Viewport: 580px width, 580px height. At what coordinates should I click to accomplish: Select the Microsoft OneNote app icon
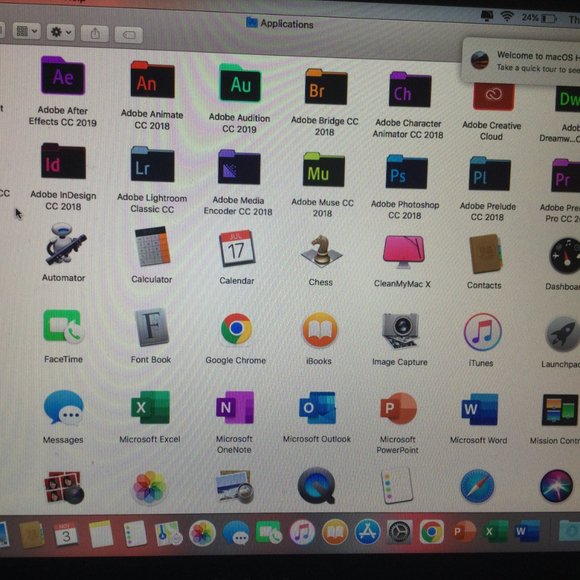pyautogui.click(x=235, y=408)
